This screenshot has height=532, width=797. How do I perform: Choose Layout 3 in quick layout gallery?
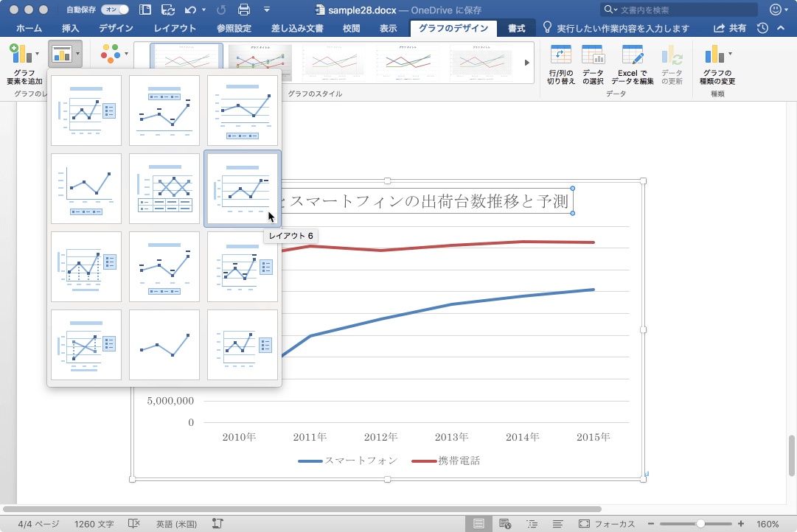click(243, 111)
